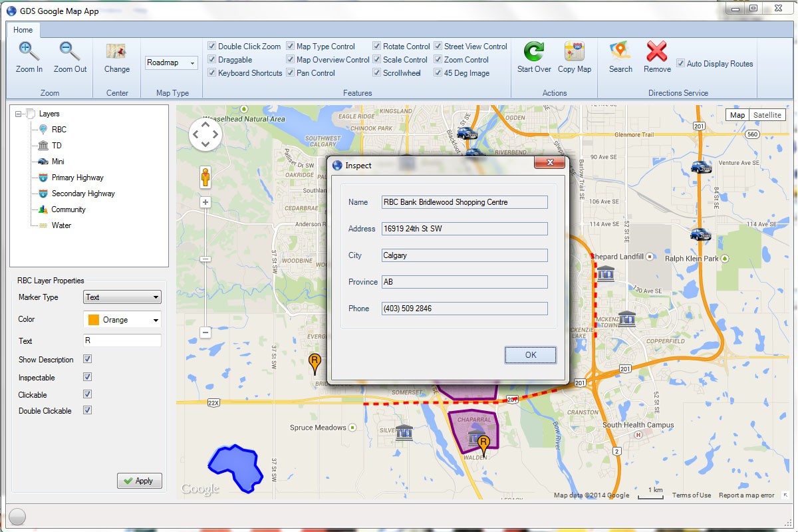This screenshot has height=532, width=798.
Task: Open the Roadmap map type dropdown
Action: click(x=172, y=63)
